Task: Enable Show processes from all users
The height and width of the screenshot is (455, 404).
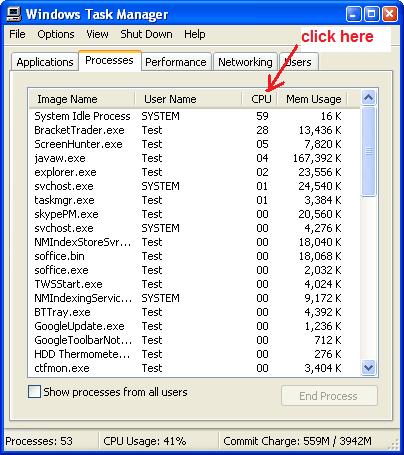Action: [34, 392]
